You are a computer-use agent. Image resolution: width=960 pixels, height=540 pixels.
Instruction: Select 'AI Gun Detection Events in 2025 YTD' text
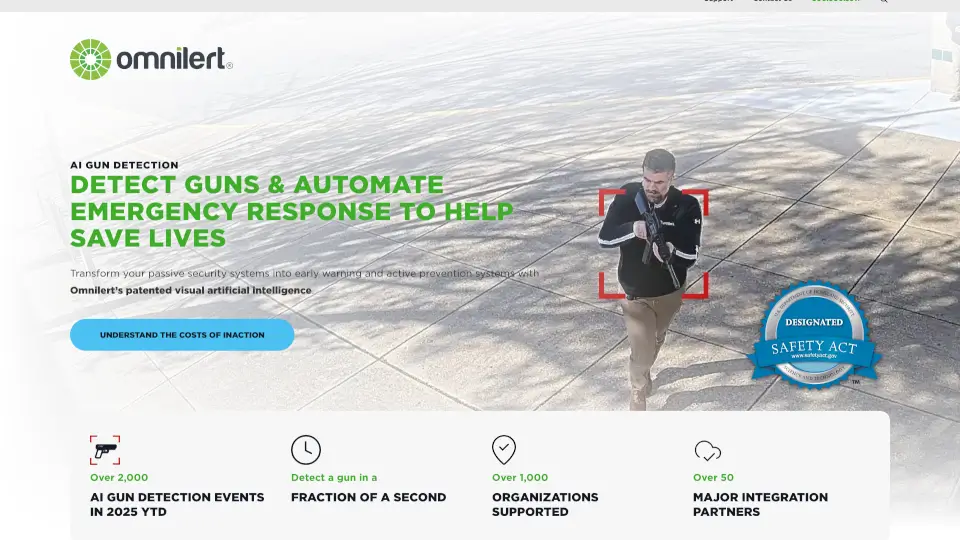coord(177,504)
